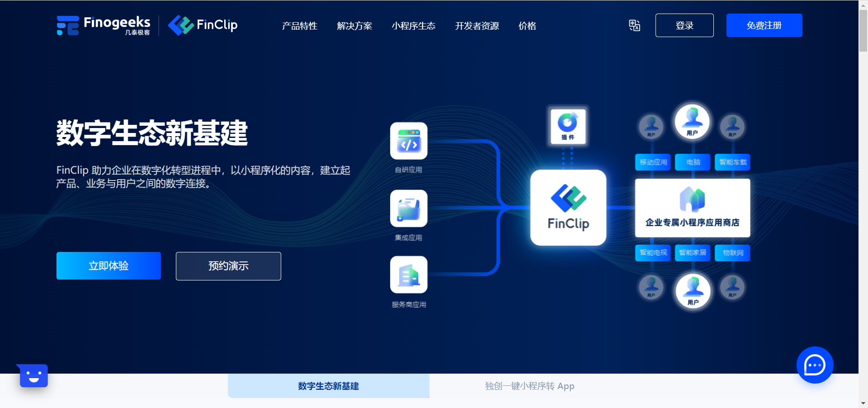The image size is (868, 408).
Task: Open 解决方案 menu
Action: (354, 26)
